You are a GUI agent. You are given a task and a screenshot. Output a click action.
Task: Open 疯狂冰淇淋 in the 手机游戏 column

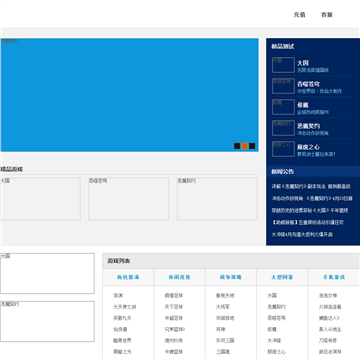[330, 352]
